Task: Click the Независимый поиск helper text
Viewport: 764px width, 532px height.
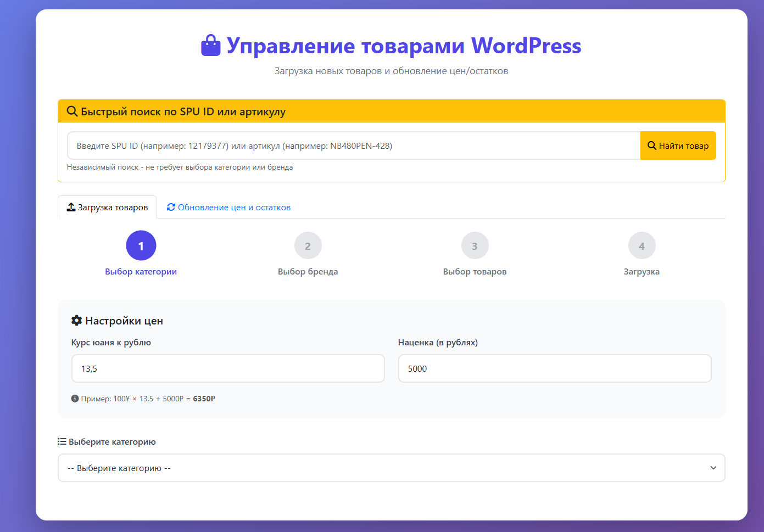Action: point(180,167)
